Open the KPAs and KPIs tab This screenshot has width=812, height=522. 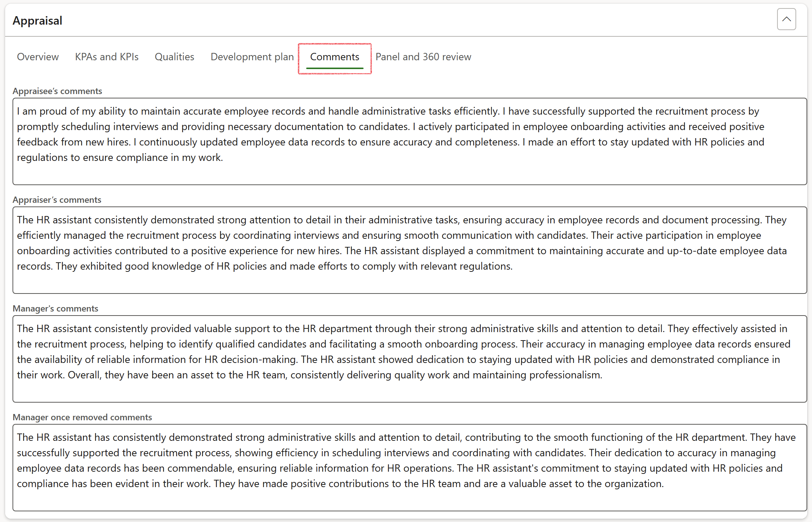107,57
